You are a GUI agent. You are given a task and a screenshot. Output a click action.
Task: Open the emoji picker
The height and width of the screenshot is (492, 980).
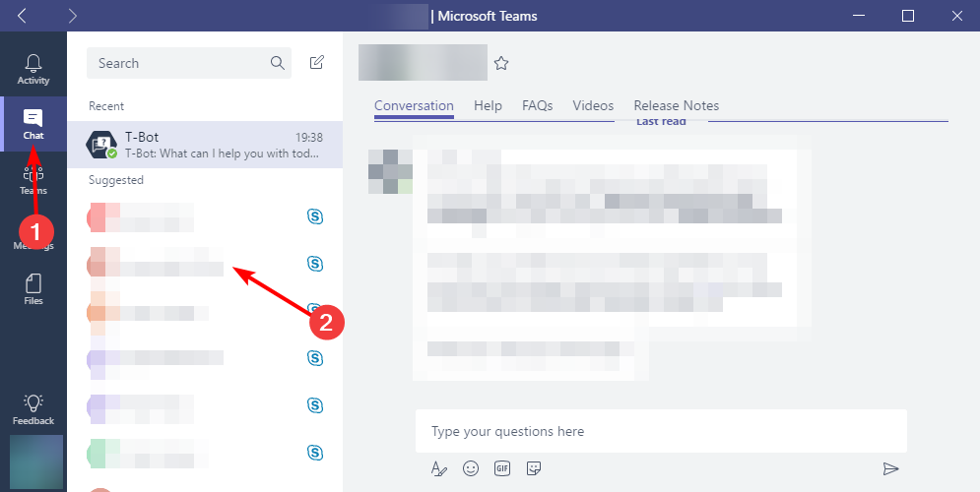(471, 468)
